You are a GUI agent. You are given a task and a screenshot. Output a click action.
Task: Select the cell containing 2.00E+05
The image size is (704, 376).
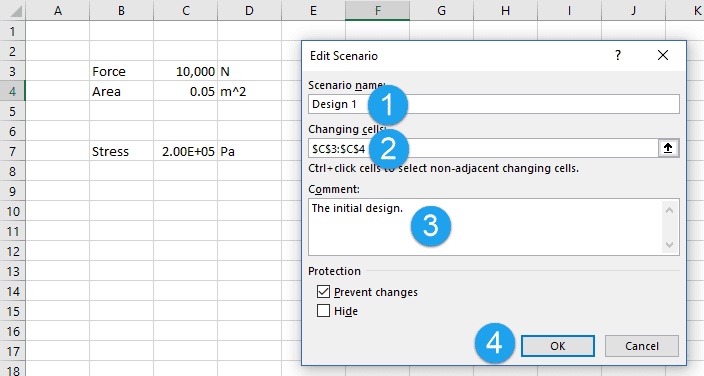pos(185,151)
